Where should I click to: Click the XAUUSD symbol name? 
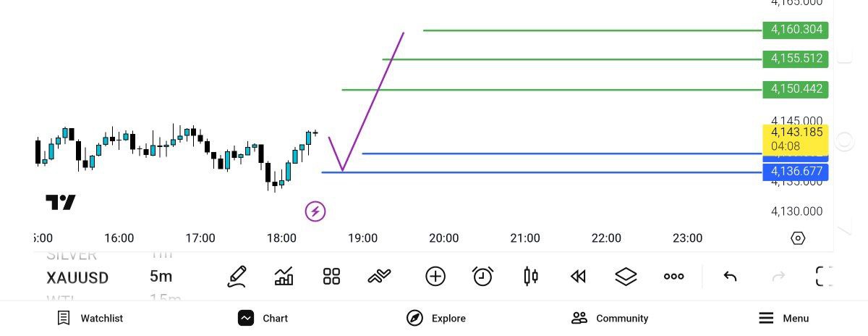[77, 277]
